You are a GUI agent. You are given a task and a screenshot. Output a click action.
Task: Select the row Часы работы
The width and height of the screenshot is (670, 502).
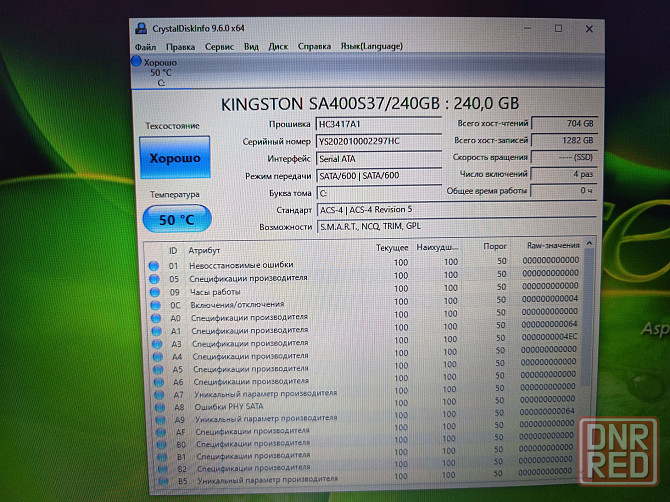click(x=363, y=291)
